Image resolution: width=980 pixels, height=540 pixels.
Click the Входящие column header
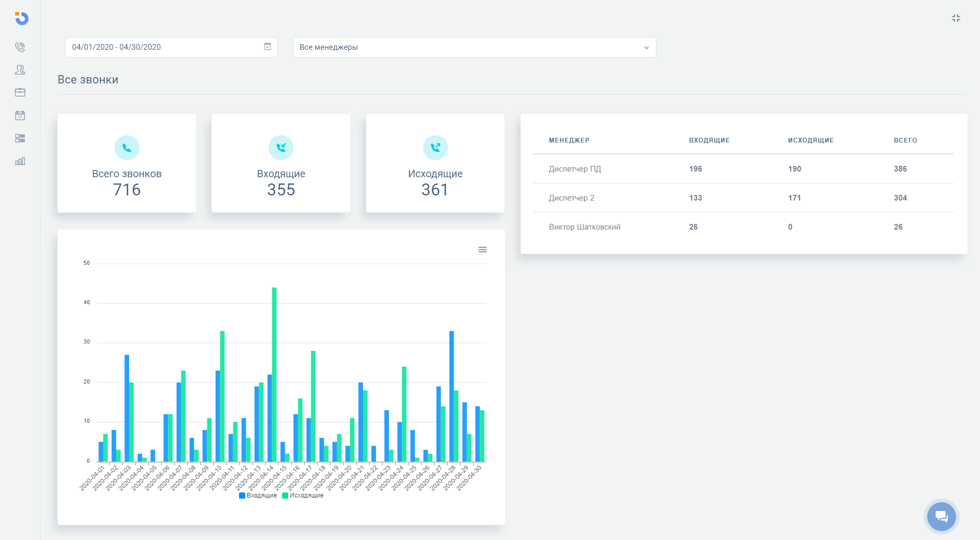709,140
